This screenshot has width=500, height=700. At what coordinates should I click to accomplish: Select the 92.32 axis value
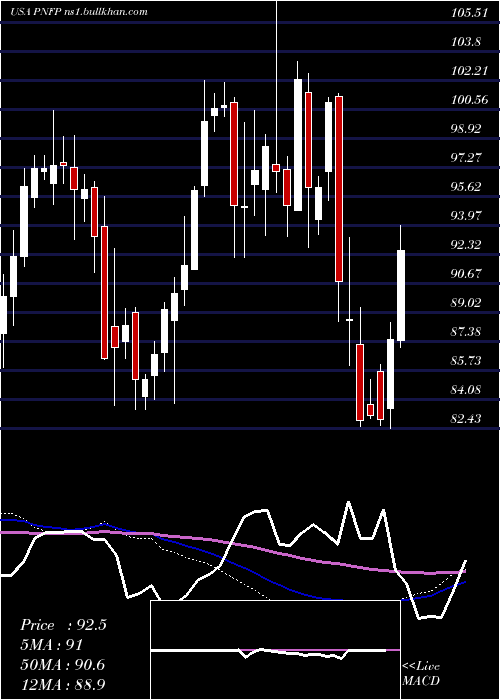pos(466,245)
